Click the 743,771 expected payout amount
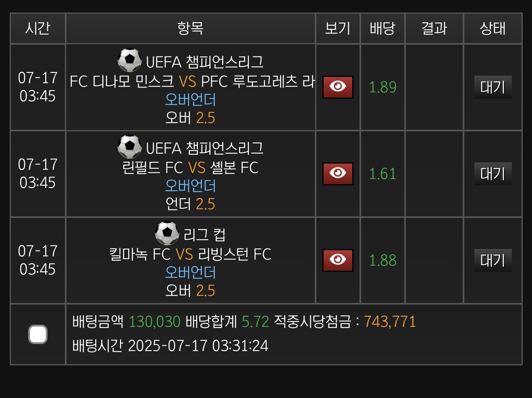Image resolution: width=532 pixels, height=398 pixels. pos(389,321)
